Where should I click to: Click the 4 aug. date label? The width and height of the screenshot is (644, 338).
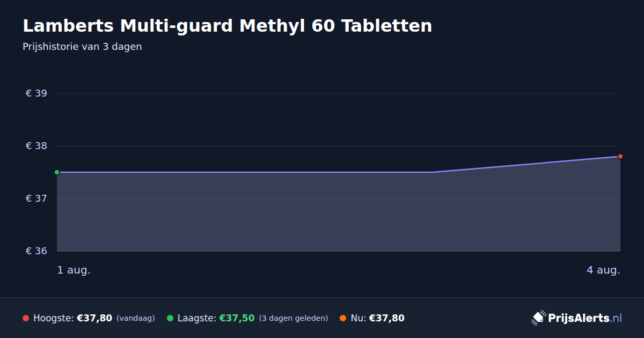click(603, 270)
